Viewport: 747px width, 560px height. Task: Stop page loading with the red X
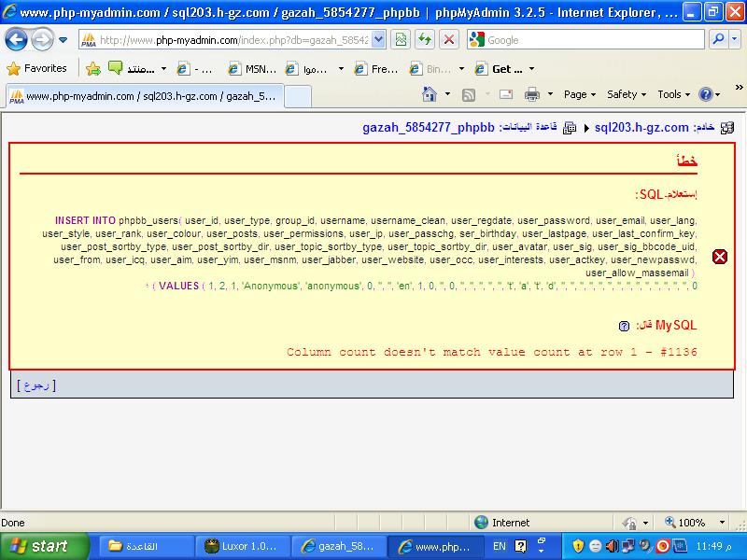pos(449,40)
